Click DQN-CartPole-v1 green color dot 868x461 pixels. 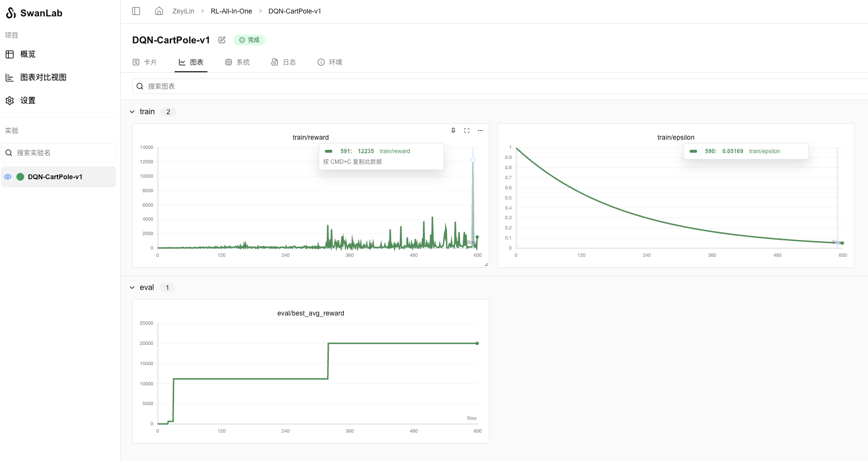(20, 177)
